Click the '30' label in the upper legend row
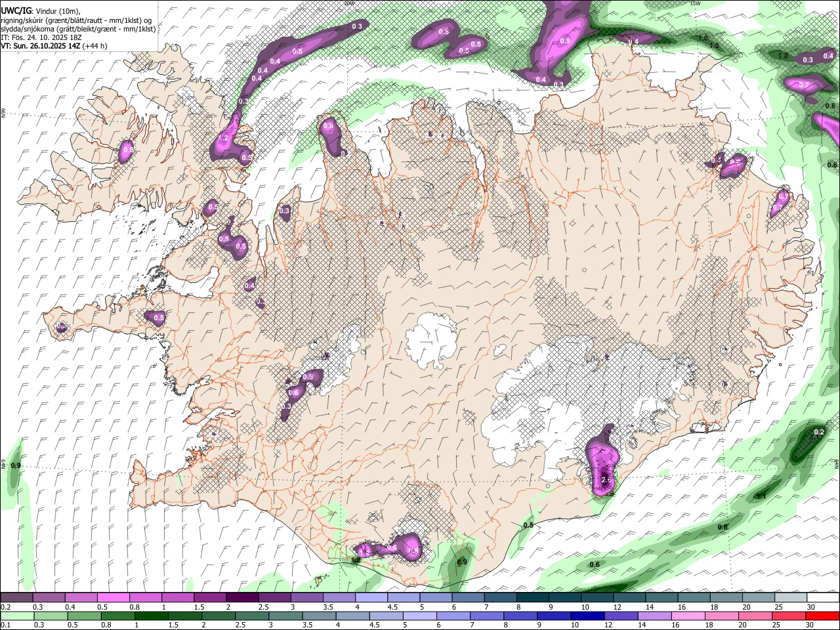 (811, 607)
